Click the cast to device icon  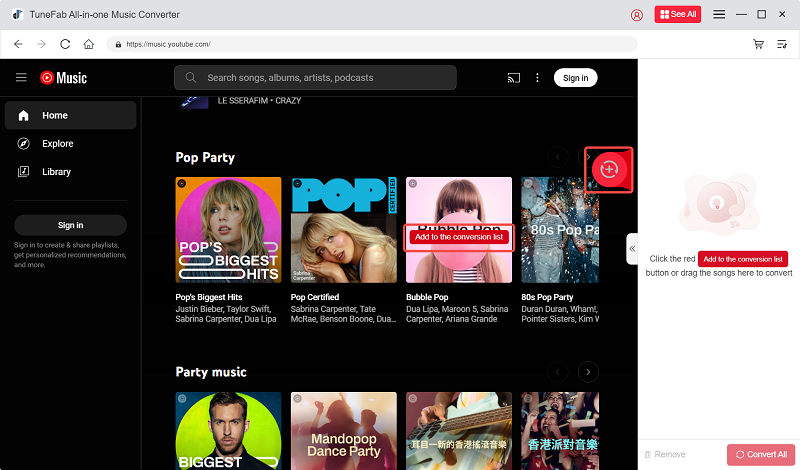pyautogui.click(x=514, y=78)
